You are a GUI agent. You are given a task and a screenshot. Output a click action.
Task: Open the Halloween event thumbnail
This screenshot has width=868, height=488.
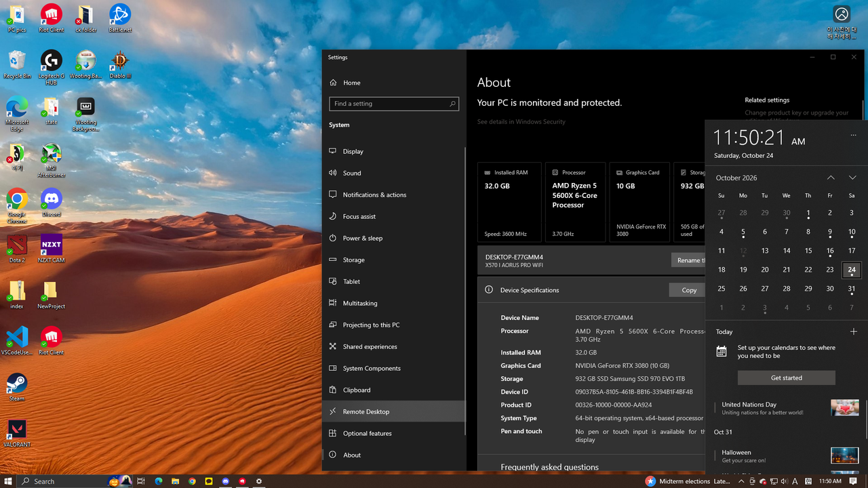tap(845, 455)
